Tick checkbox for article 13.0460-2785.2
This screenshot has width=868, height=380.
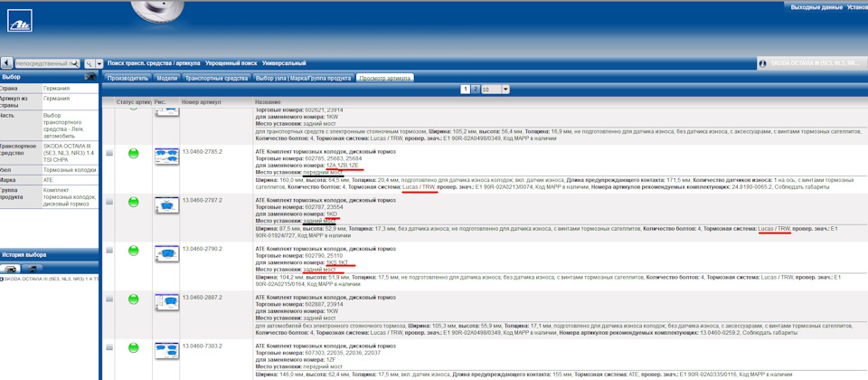coord(109,154)
